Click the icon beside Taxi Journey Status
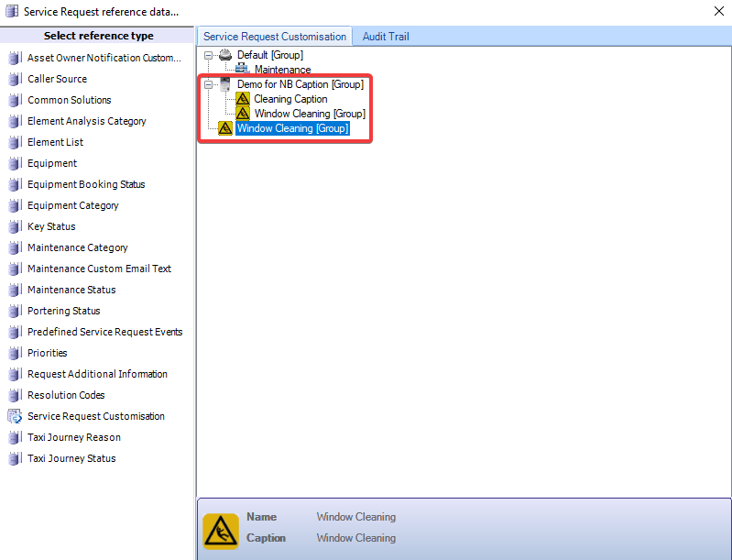Image resolution: width=732 pixels, height=560 pixels. click(14, 459)
